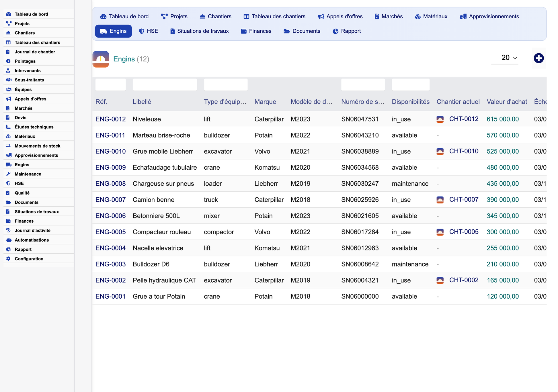
Task: Click the 'SN06030247' serial number cell
Action: coord(360,184)
